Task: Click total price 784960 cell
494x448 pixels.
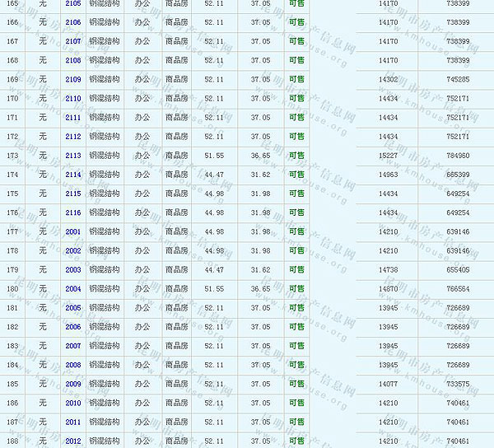Action: tap(458, 156)
